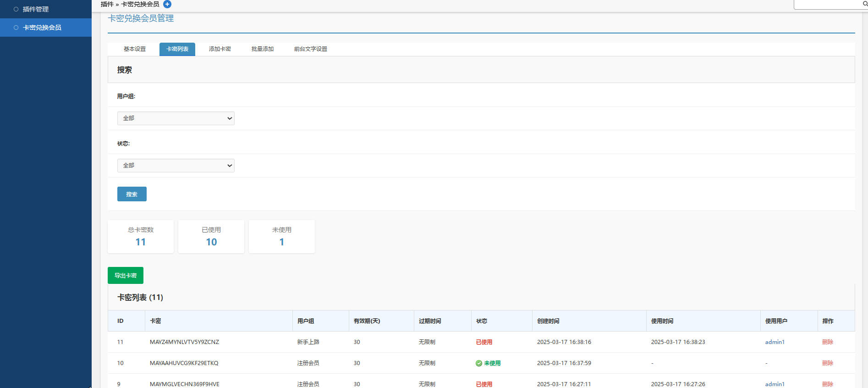Image resolution: width=868 pixels, height=388 pixels.
Task: Click creation time 2025-03-17 16:38:16
Action: pyautogui.click(x=564, y=342)
